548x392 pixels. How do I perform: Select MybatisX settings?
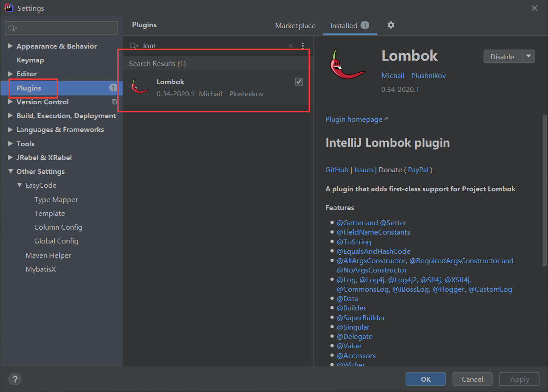41,269
